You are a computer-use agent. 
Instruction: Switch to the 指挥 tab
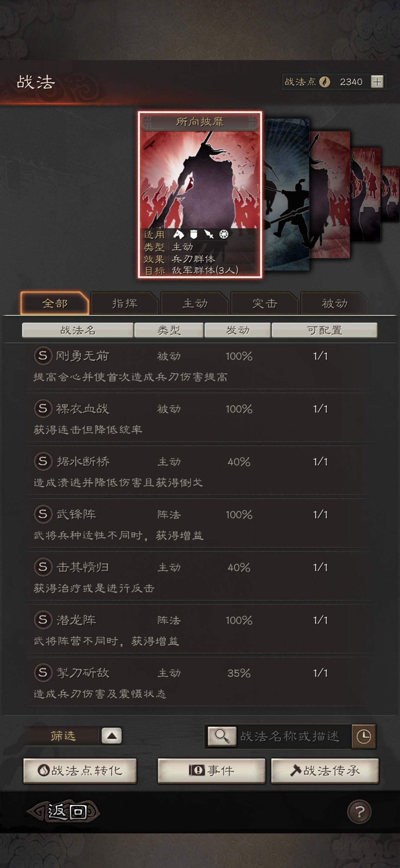[125, 303]
